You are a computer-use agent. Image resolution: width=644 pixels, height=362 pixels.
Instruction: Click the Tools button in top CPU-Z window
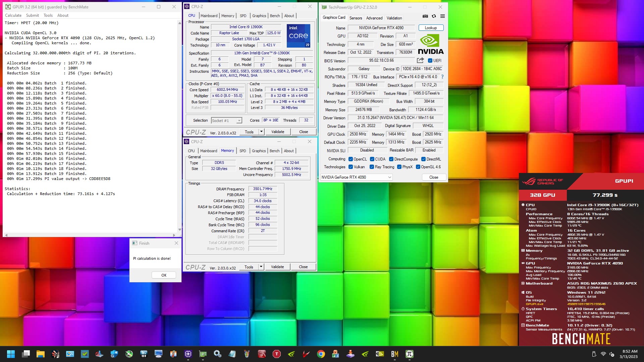[249, 132]
